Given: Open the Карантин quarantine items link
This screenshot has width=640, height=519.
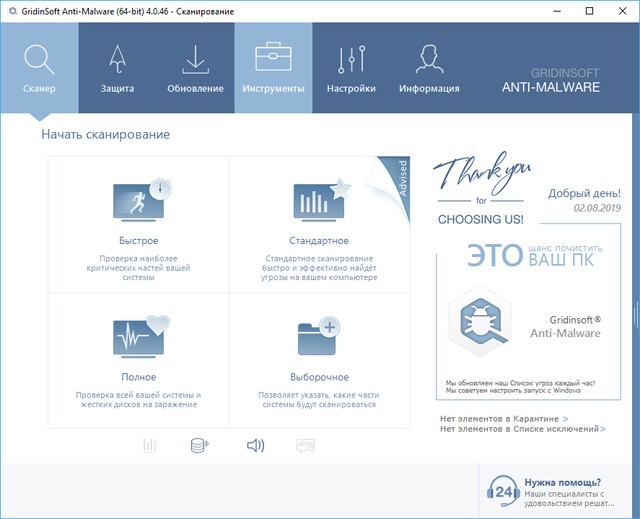Looking at the screenshot, I should coord(504,419).
